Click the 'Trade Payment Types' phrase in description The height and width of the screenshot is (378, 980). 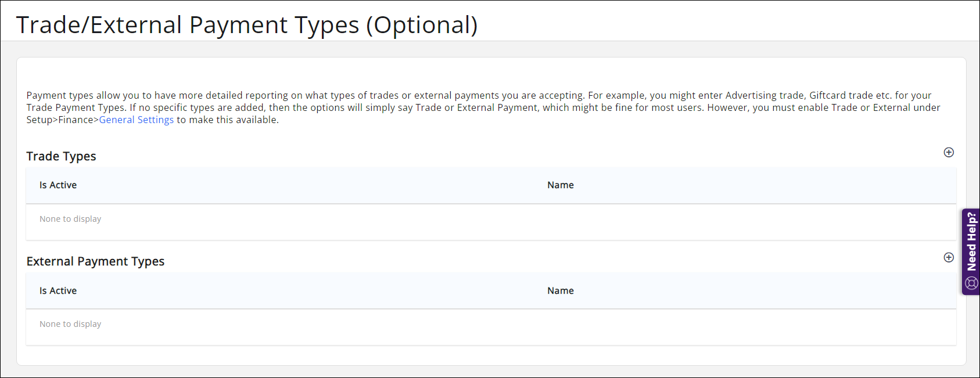click(76, 107)
